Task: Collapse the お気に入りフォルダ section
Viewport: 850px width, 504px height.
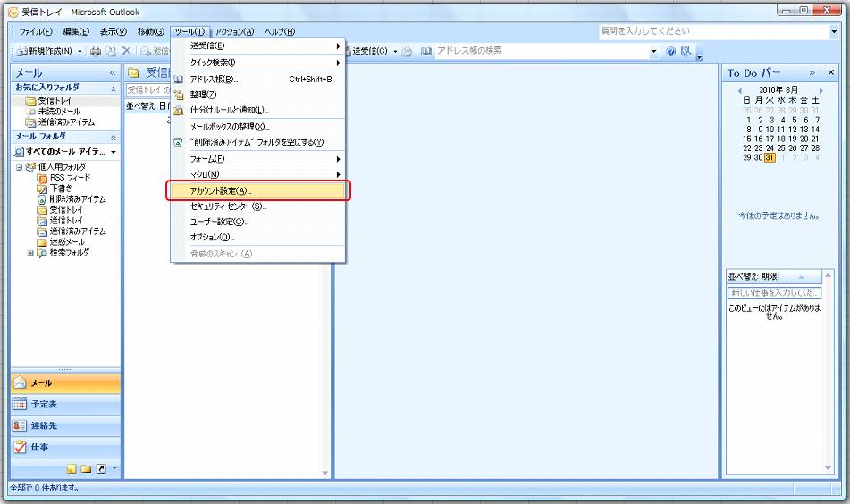Action: pyautogui.click(x=114, y=88)
